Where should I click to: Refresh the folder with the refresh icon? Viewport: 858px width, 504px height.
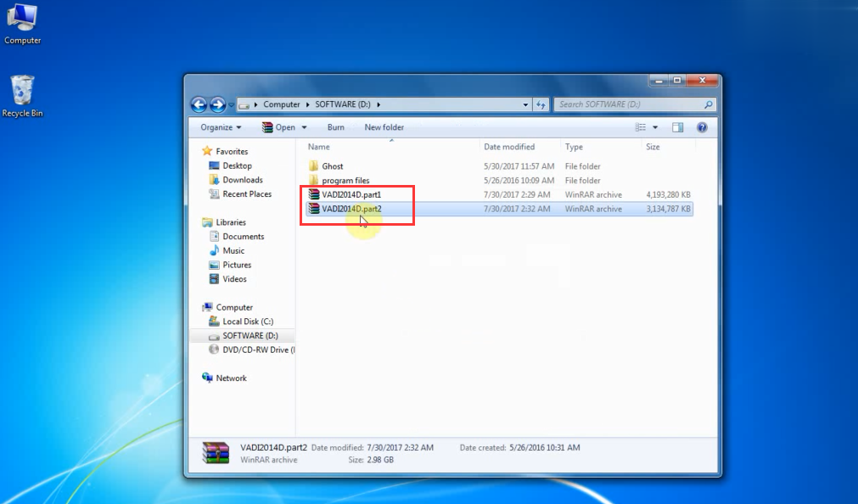click(x=541, y=104)
